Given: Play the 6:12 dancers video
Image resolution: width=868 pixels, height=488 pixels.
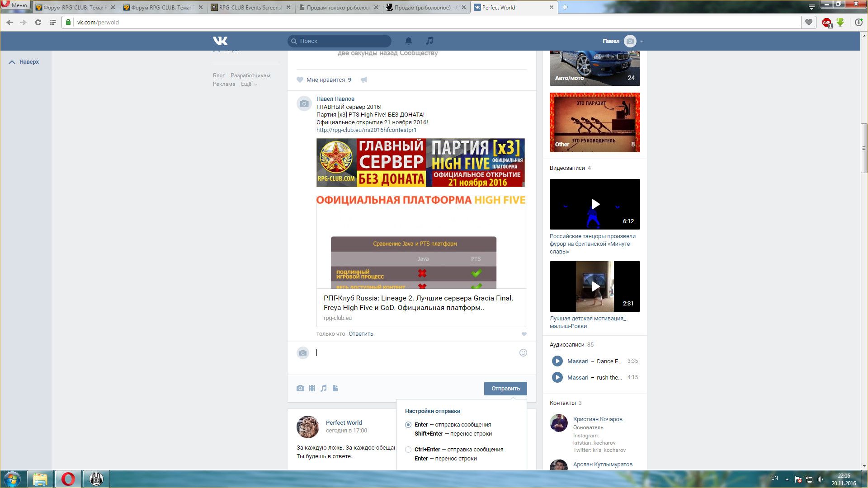Looking at the screenshot, I should pyautogui.click(x=595, y=204).
